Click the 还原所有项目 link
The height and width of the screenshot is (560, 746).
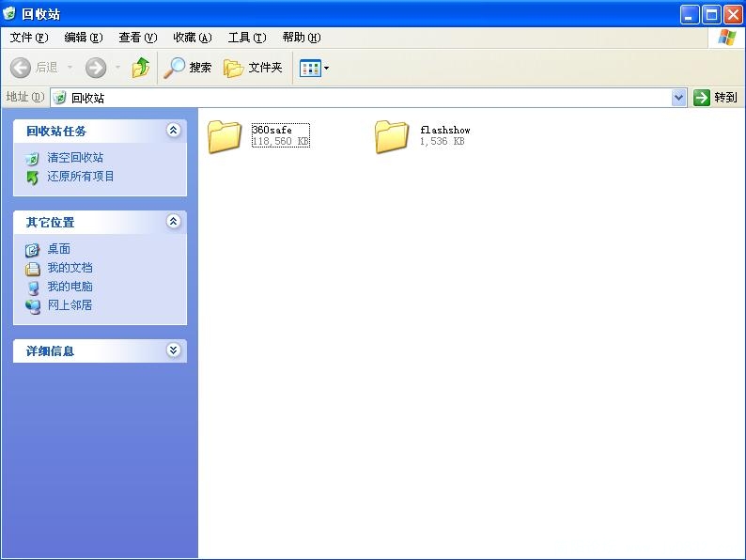pos(81,177)
